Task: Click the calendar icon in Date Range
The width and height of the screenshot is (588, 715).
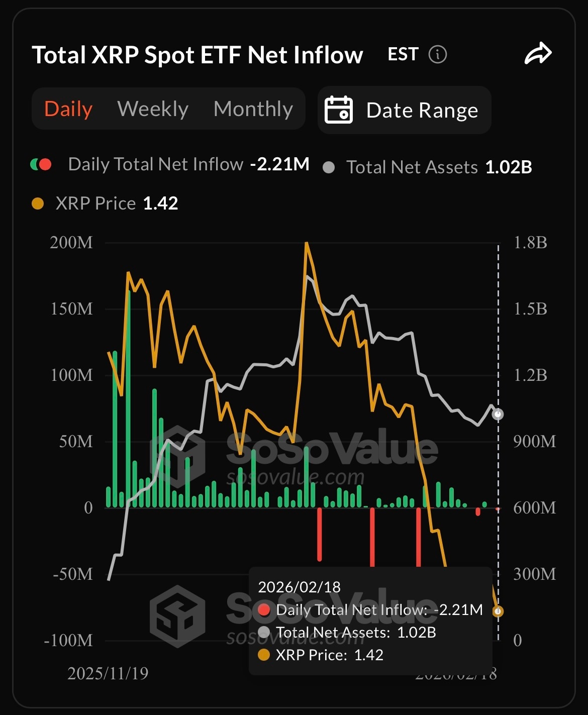Action: [339, 110]
